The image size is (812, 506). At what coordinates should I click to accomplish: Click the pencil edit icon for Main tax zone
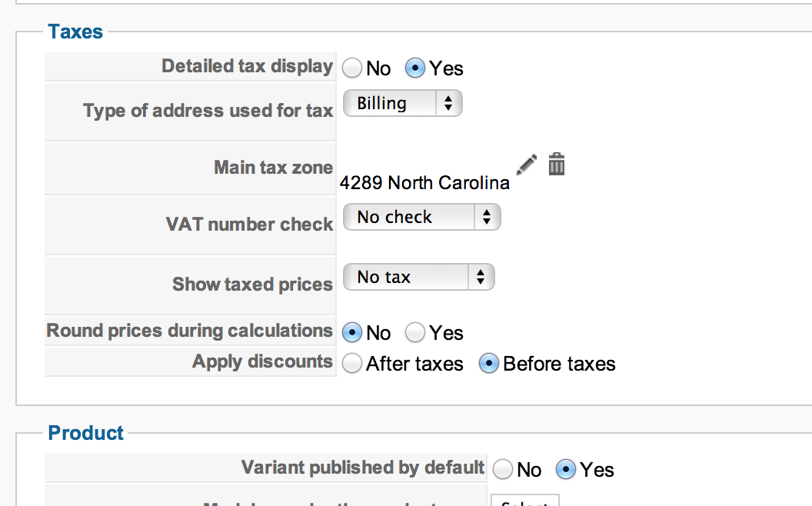526,164
